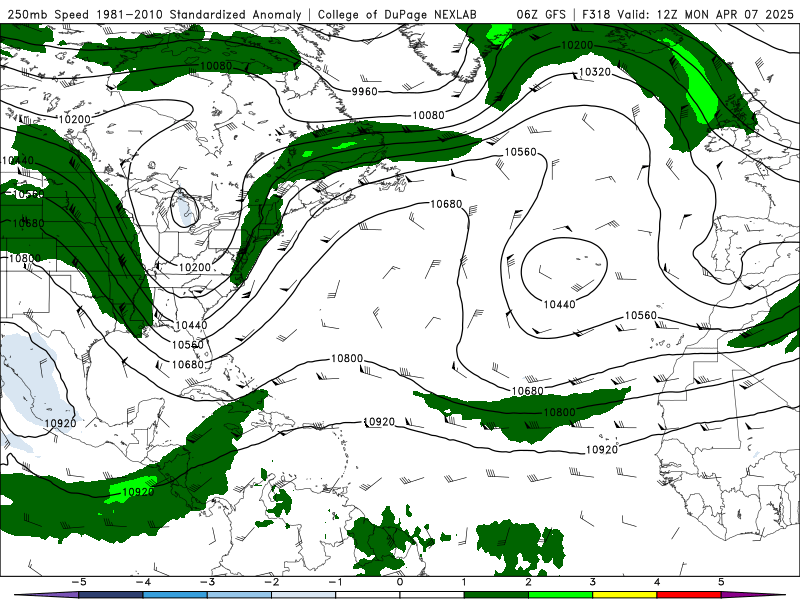Click the colorbar tick label -3

click(x=207, y=582)
